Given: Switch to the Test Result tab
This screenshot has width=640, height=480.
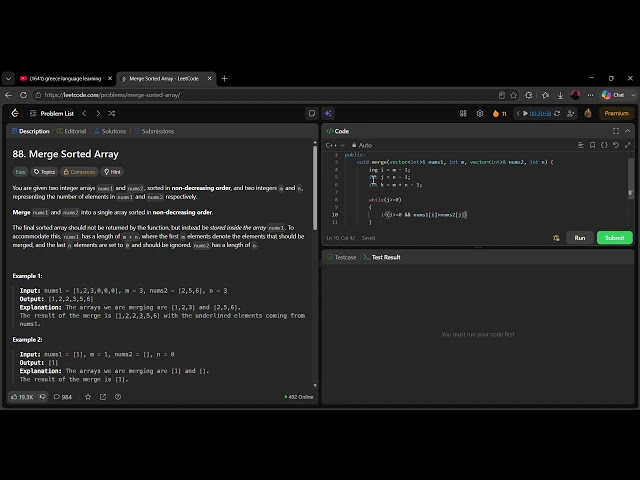Looking at the screenshot, I should click(x=382, y=257).
